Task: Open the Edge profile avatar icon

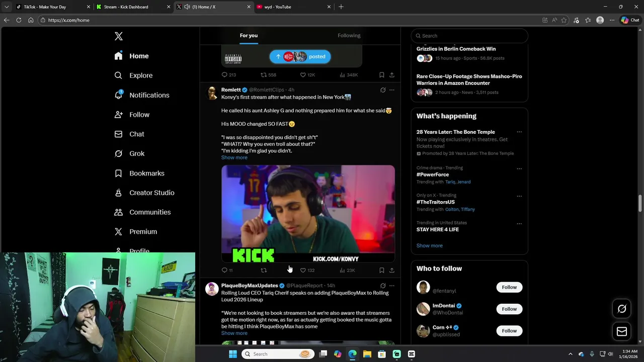Action: (x=600, y=20)
